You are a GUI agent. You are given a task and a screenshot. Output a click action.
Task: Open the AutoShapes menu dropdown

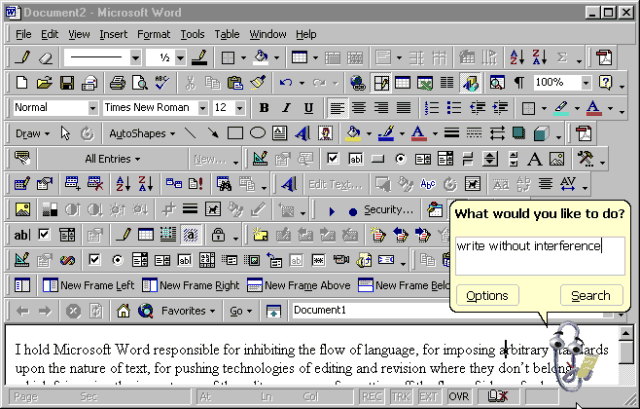coord(142,133)
